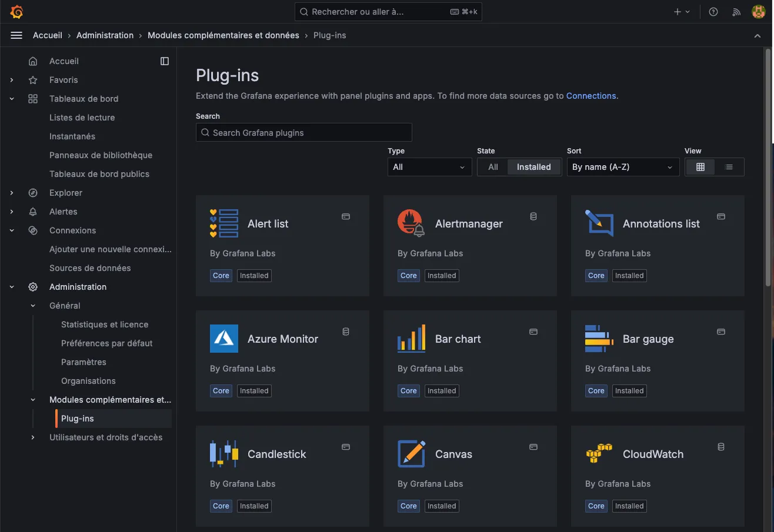Click the Grafana logo in the top-left
The width and height of the screenshot is (774, 532).
point(16,11)
